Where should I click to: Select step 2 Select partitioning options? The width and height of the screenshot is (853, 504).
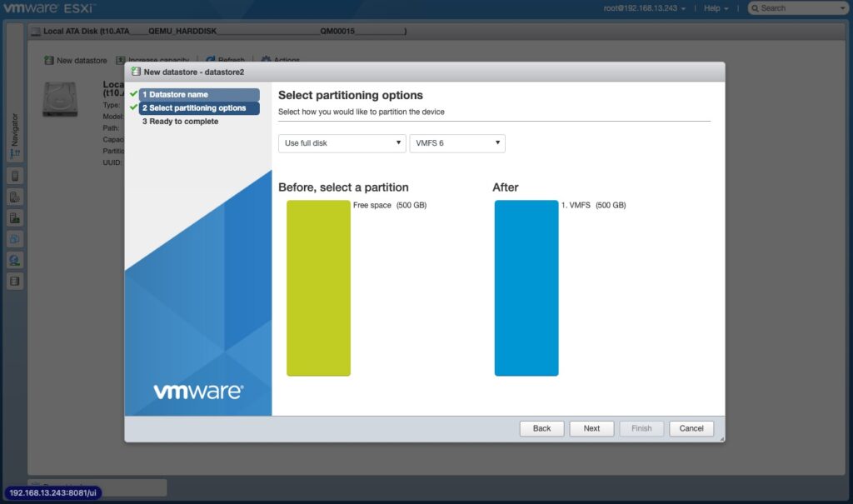tap(199, 107)
